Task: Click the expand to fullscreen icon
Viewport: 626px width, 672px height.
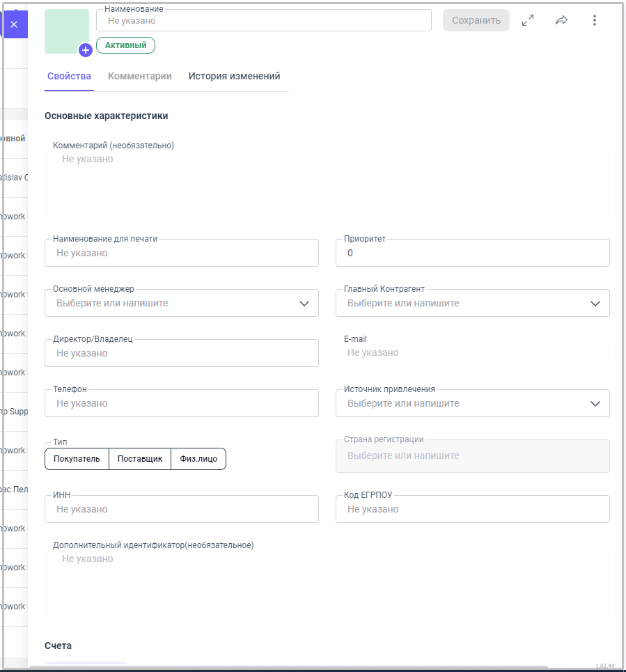Action: (x=528, y=20)
